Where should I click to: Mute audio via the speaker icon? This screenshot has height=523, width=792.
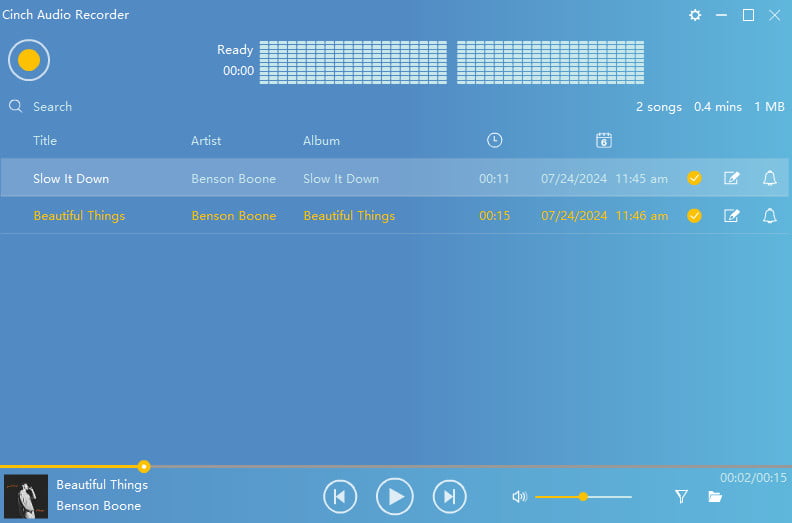coord(519,497)
